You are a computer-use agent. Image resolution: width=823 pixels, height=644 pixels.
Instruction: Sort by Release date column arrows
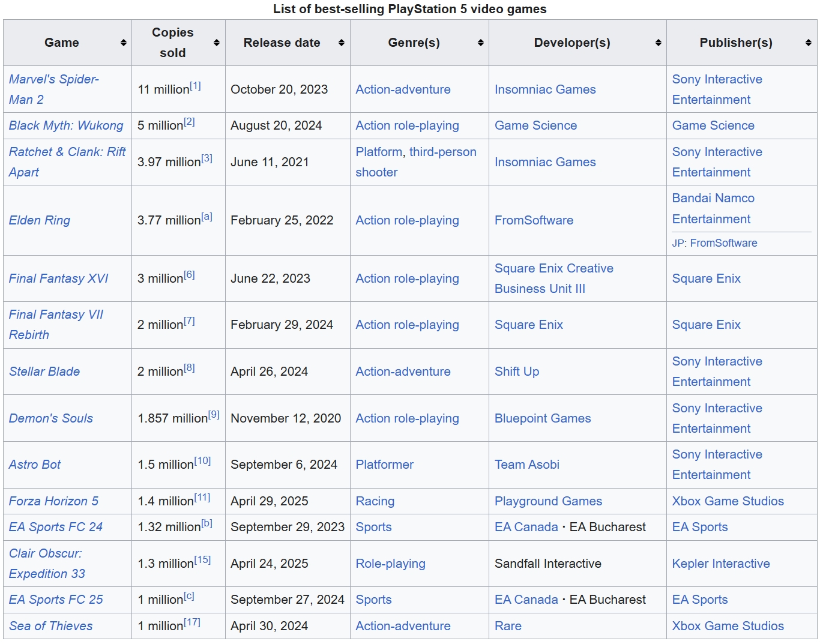pos(342,43)
